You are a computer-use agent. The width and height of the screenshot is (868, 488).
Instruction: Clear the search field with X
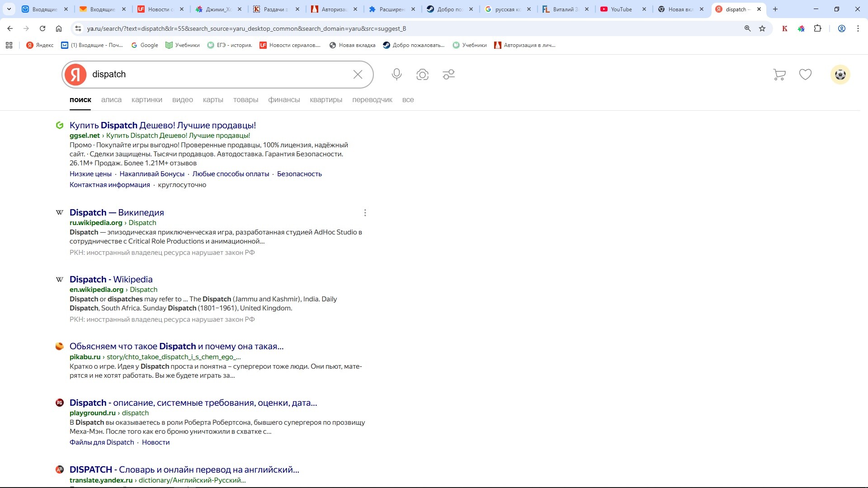point(358,75)
